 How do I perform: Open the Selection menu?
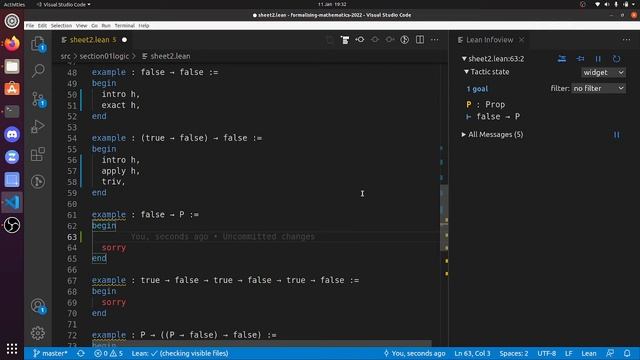(61, 25)
